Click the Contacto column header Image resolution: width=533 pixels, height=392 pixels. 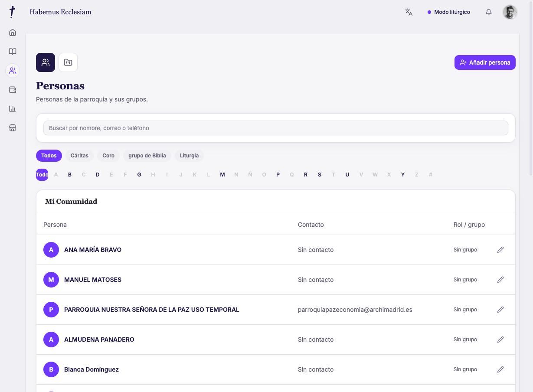[x=311, y=225]
